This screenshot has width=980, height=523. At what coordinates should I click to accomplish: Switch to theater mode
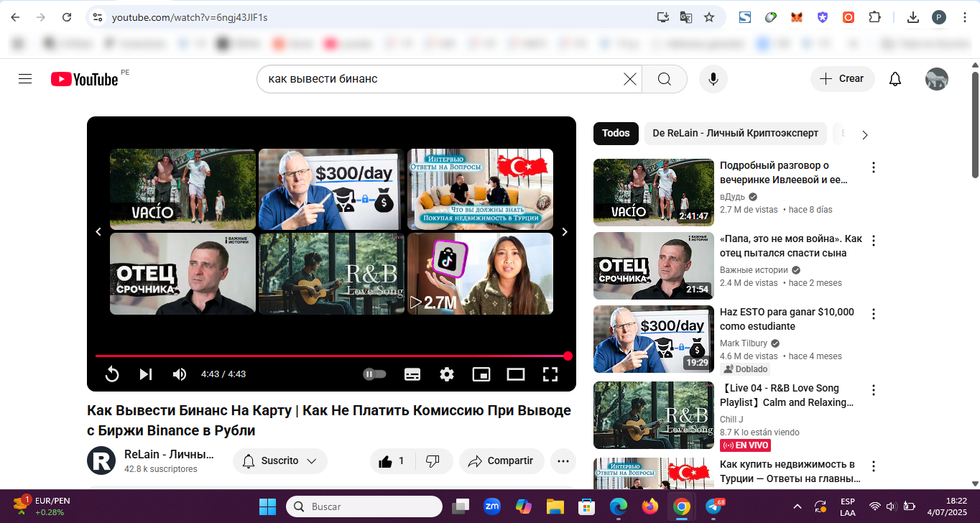pyautogui.click(x=516, y=374)
